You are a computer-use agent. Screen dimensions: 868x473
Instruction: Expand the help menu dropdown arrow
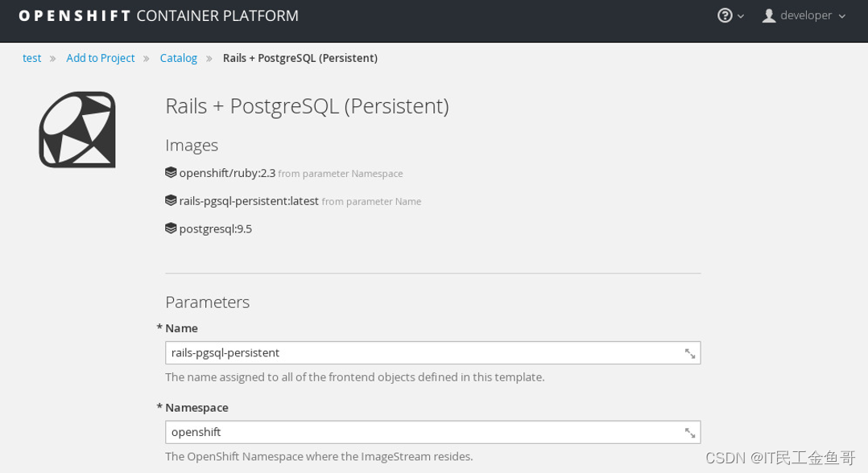pyautogui.click(x=741, y=16)
